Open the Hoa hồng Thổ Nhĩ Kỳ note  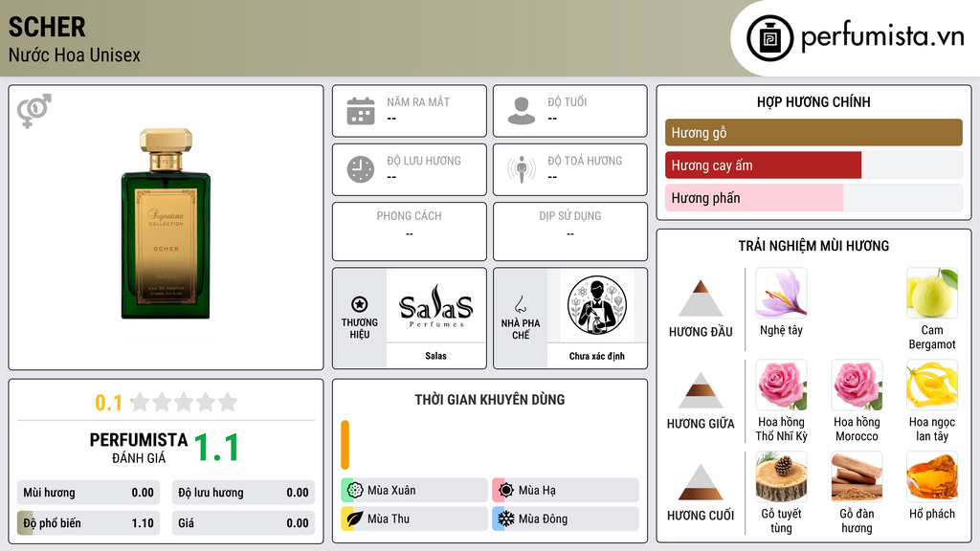pos(781,385)
